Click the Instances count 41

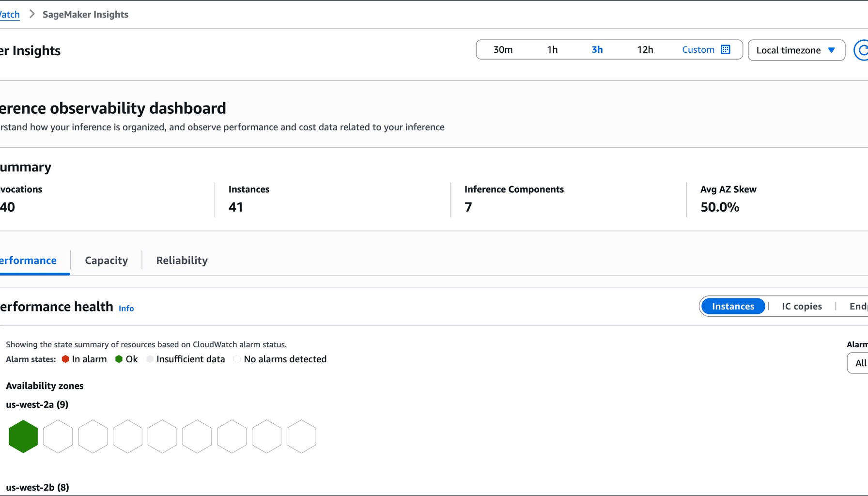(x=236, y=207)
